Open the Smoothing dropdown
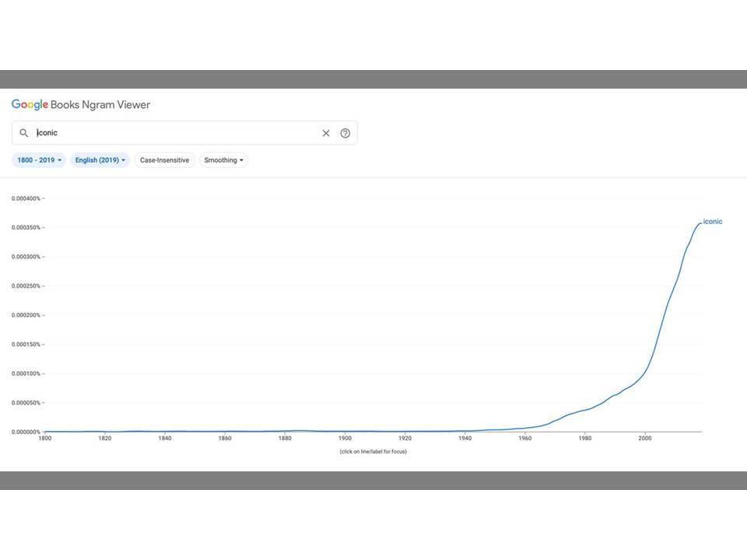This screenshot has width=747, height=560. (223, 160)
